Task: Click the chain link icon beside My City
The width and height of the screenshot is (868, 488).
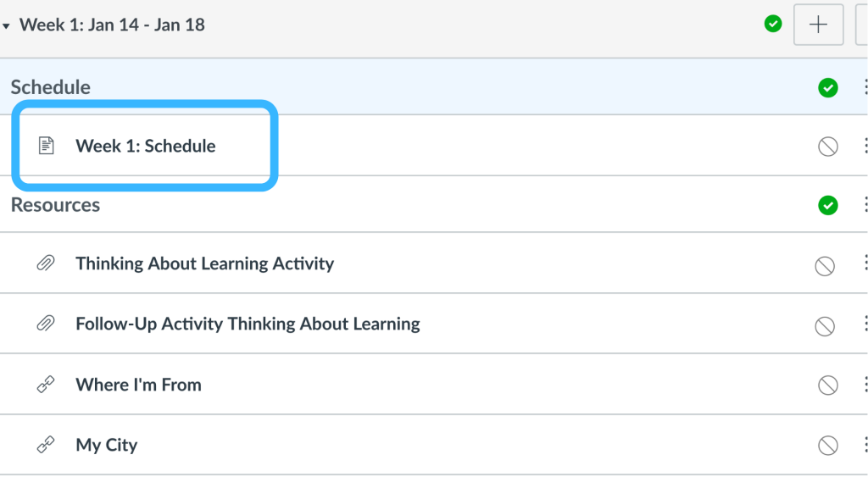Action: [46, 444]
